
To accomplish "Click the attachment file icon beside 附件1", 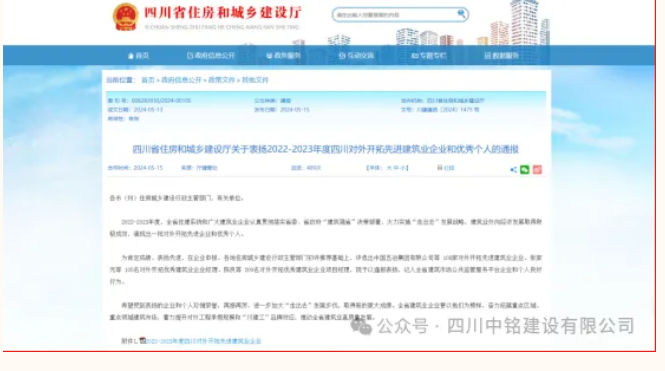I will click(x=142, y=340).
